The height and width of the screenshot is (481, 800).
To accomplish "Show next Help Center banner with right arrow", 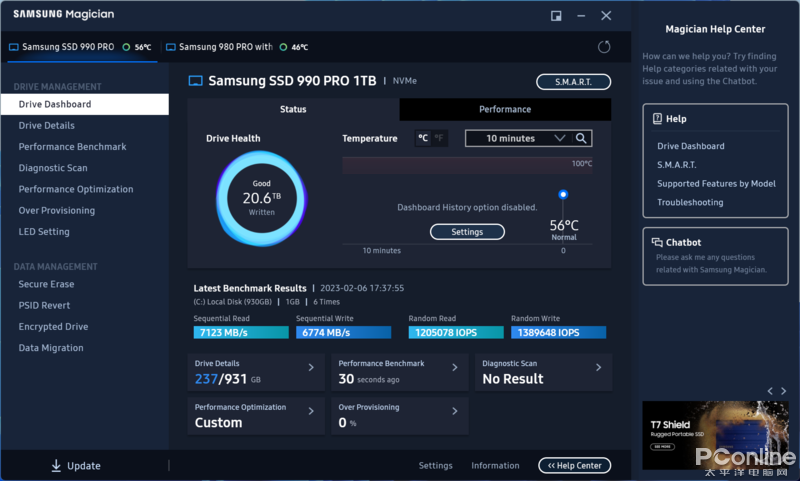I will pos(784,391).
